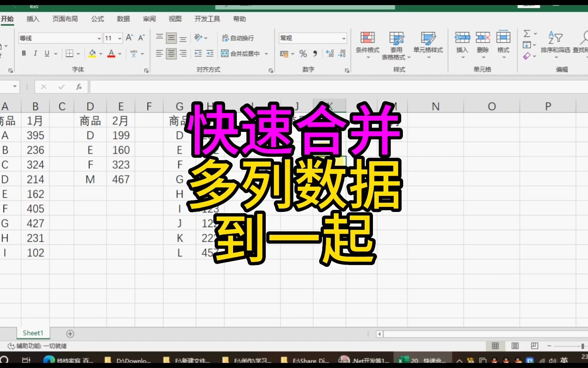588x368 pixels.
Task: Select the Sheet1 sheet tab
Action: (x=33, y=333)
